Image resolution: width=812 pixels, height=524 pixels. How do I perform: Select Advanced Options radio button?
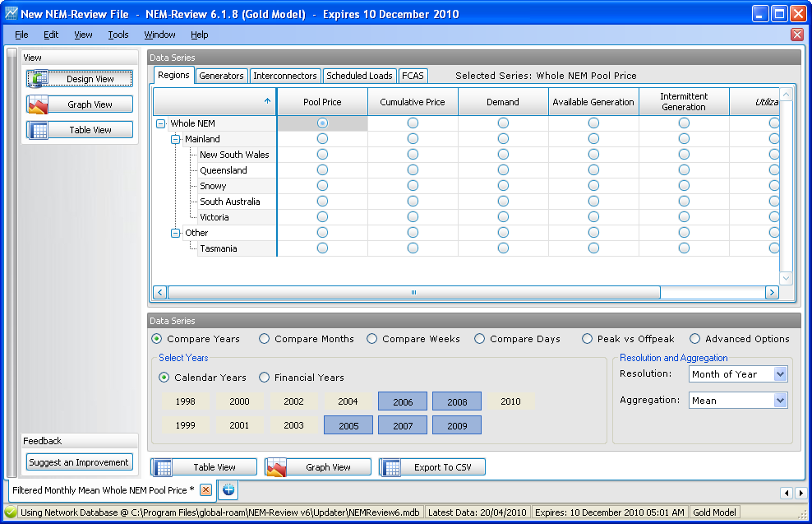pos(695,338)
